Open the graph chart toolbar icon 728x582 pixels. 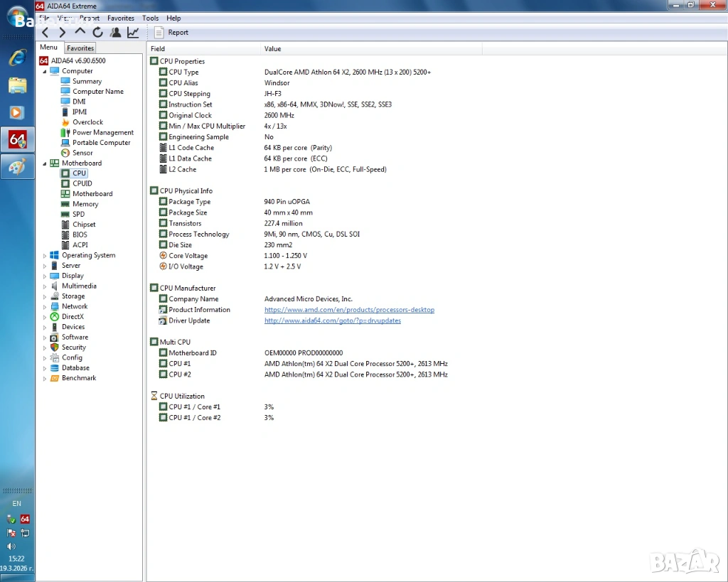[133, 33]
